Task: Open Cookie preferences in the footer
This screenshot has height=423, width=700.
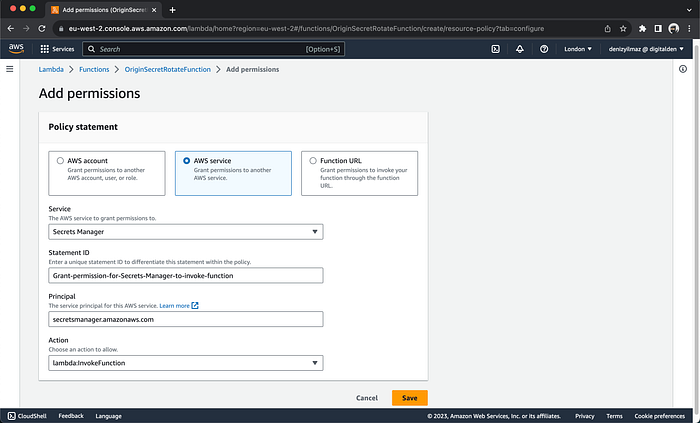Action: pos(659,416)
